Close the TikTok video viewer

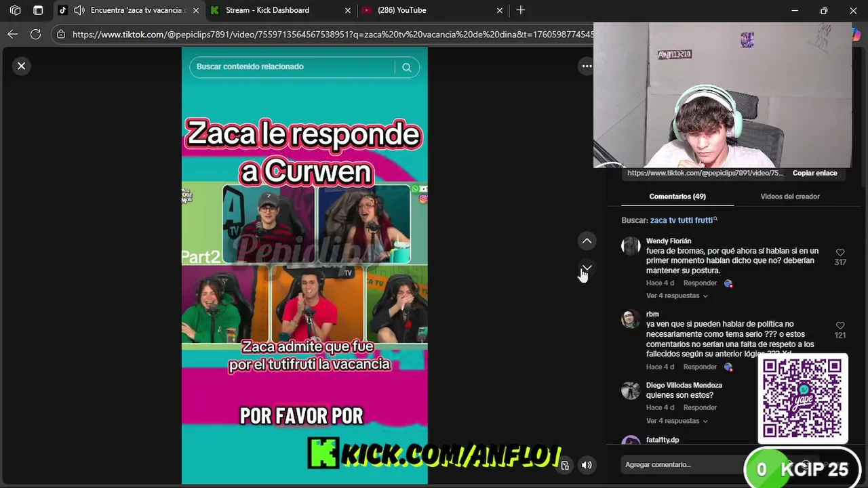(x=21, y=66)
